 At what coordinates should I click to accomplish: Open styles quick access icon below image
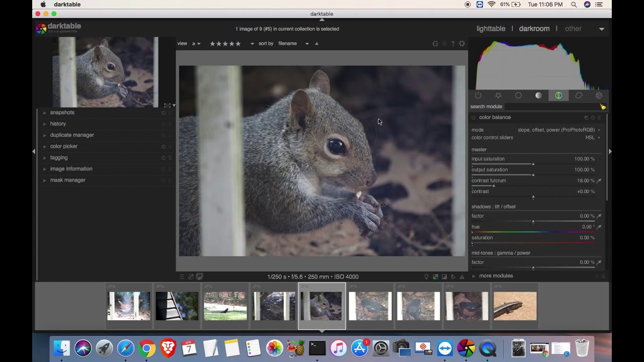point(191,277)
